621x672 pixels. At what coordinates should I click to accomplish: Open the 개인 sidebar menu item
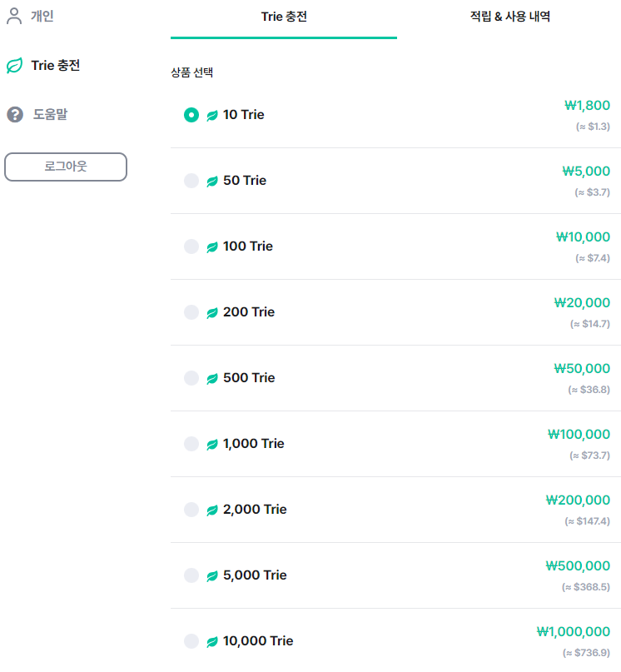(x=42, y=16)
